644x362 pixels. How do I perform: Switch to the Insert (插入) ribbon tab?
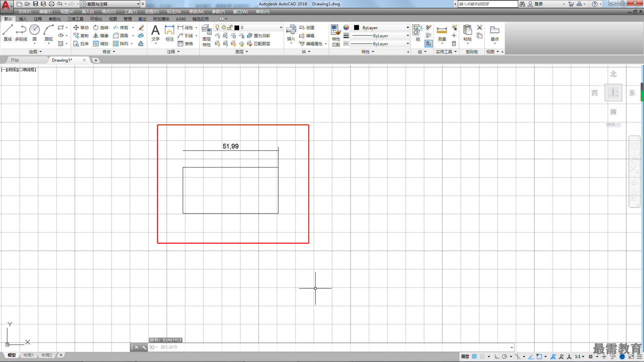tap(23, 19)
